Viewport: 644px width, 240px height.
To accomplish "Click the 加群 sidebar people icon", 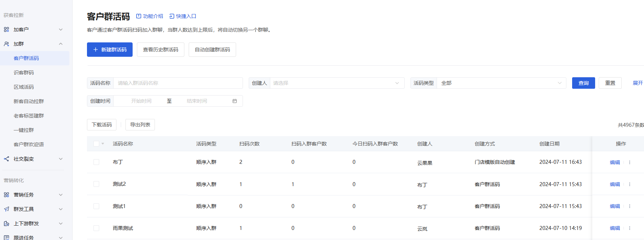I will 6,44.
